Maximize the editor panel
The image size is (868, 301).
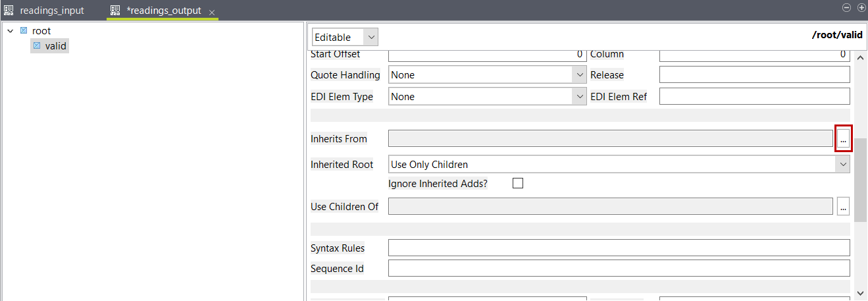tap(861, 7)
